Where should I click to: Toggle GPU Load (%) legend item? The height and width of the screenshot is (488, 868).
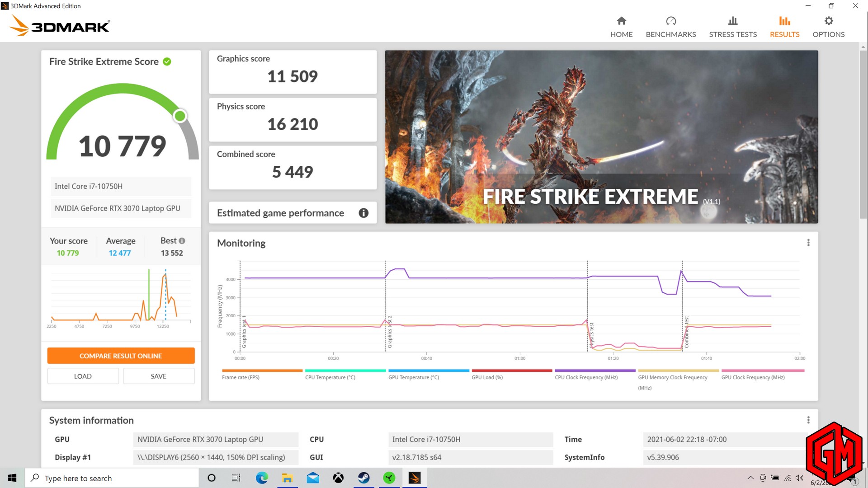click(512, 375)
